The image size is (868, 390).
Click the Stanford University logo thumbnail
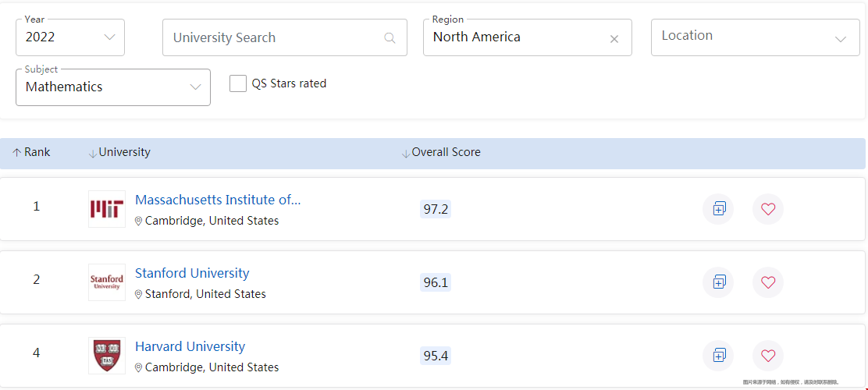107,282
